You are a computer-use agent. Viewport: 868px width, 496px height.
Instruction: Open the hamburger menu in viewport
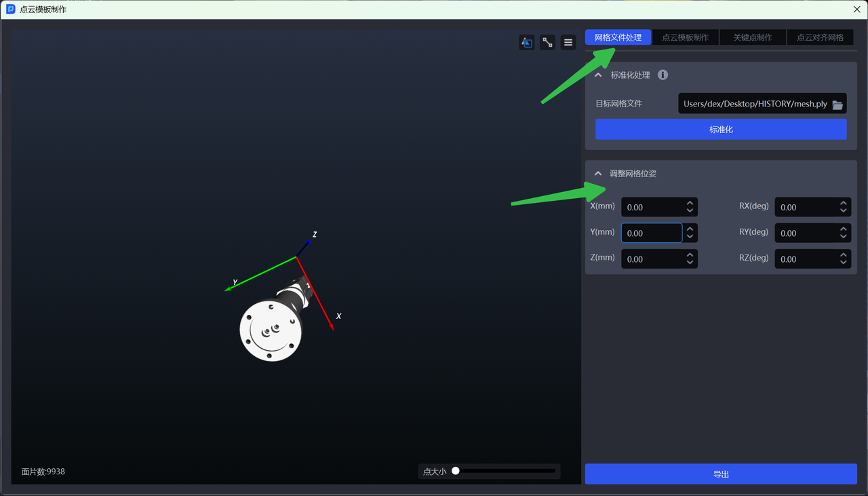[568, 43]
